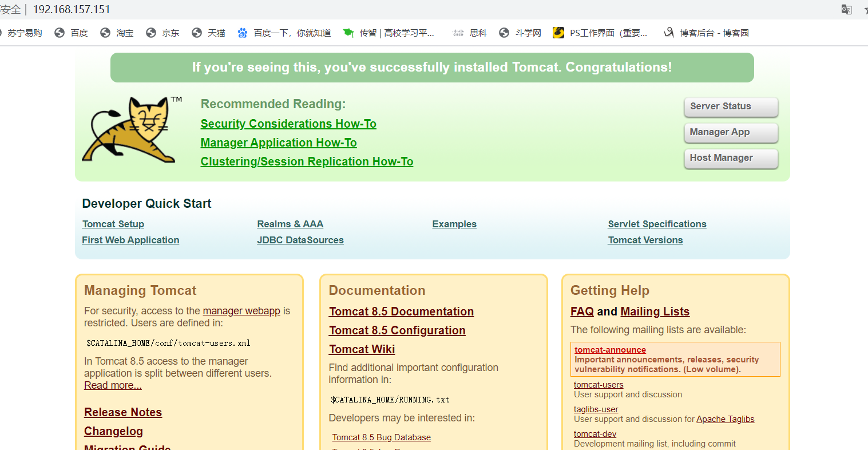The height and width of the screenshot is (450, 868).
Task: Click the Google Translate icon in address bar
Action: (x=846, y=9)
